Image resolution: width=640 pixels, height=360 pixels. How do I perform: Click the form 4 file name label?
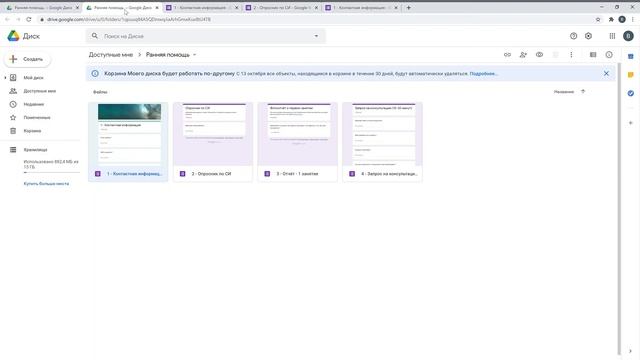(389, 174)
